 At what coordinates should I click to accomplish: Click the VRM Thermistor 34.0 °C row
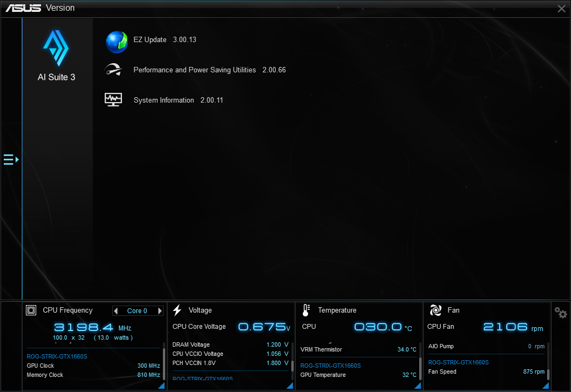coord(358,349)
